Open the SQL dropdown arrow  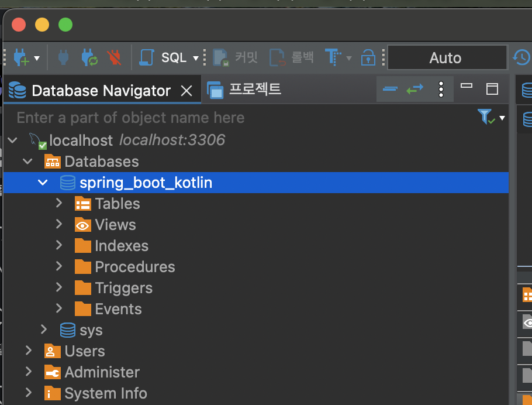point(196,58)
